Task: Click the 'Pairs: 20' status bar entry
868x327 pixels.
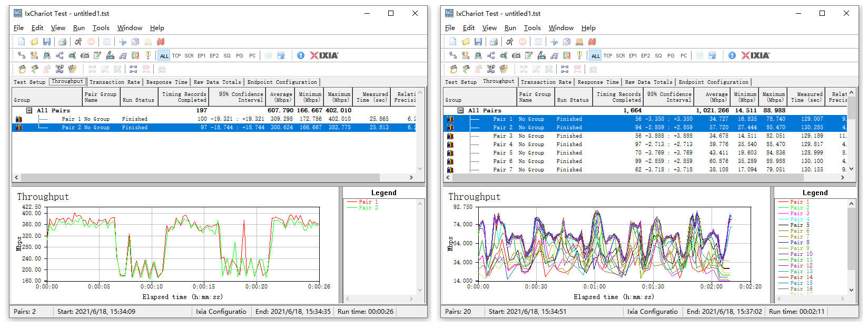Action: coord(458,312)
